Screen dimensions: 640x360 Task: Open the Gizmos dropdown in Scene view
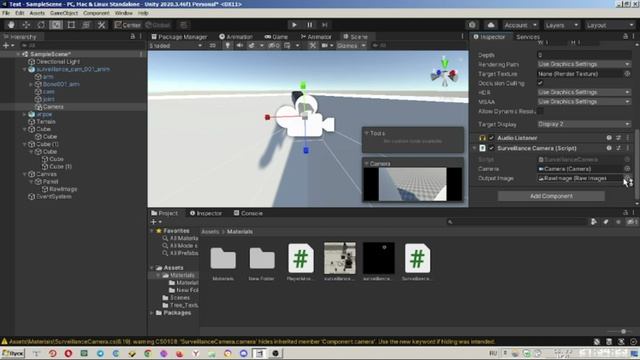351,46
